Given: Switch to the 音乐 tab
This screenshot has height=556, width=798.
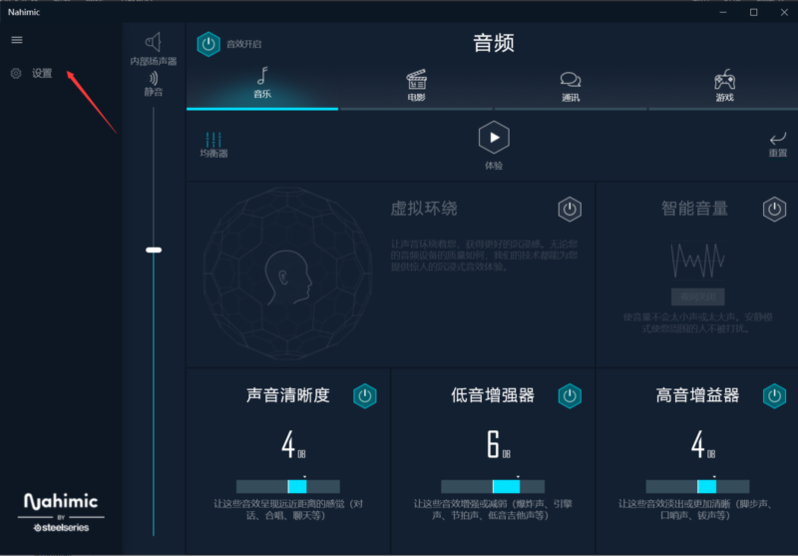Looking at the screenshot, I should pos(262,83).
